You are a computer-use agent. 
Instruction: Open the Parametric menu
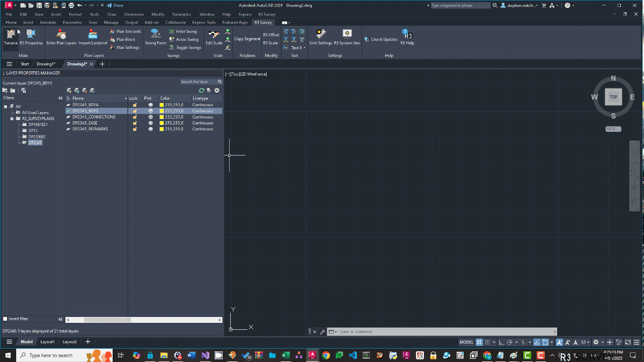[x=181, y=14]
